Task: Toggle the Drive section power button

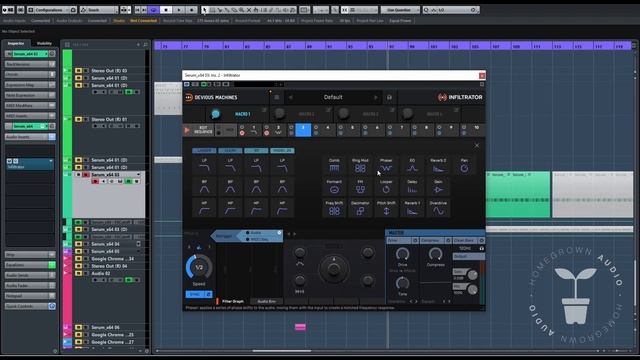Action: [x=415, y=240]
